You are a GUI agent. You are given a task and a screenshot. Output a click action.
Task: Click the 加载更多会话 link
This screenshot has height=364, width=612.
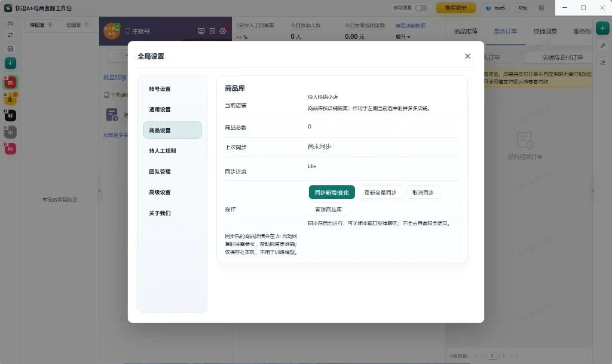(x=115, y=135)
